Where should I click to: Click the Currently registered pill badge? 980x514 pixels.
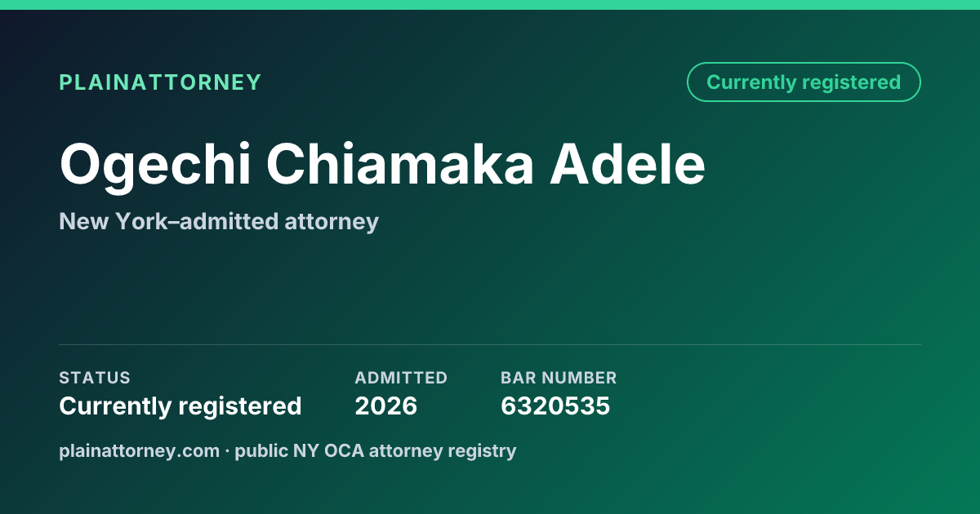click(804, 82)
